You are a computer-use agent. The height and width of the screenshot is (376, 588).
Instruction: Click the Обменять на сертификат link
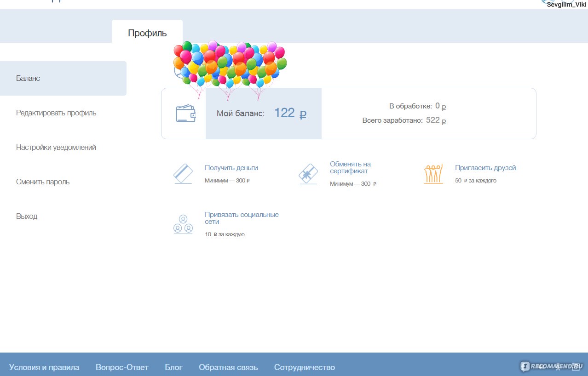(350, 168)
